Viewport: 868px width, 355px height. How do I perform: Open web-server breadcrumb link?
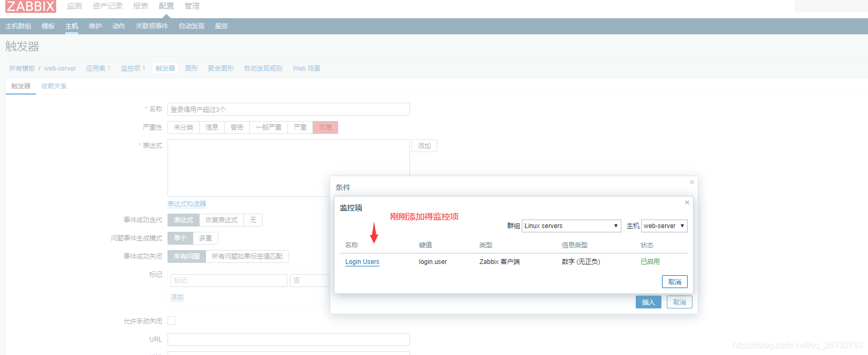[60, 69]
